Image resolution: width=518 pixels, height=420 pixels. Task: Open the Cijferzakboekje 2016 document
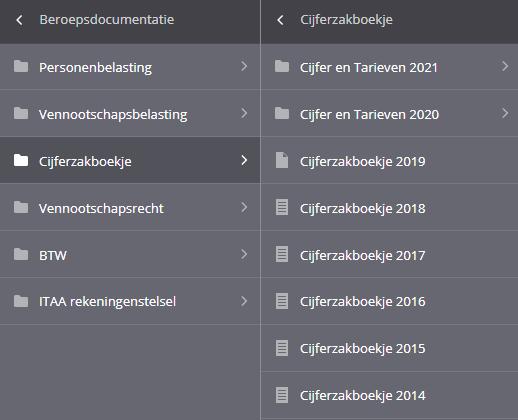(x=389, y=301)
